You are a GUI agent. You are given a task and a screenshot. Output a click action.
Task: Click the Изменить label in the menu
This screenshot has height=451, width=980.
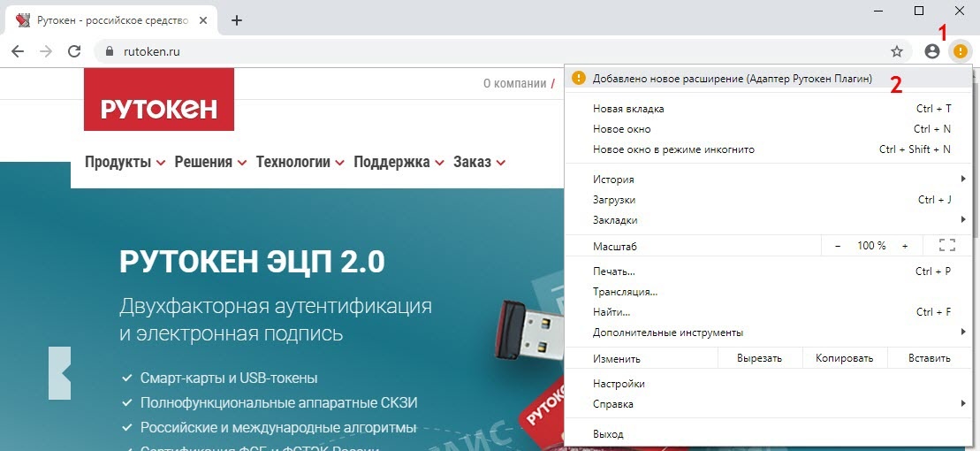[x=616, y=359]
